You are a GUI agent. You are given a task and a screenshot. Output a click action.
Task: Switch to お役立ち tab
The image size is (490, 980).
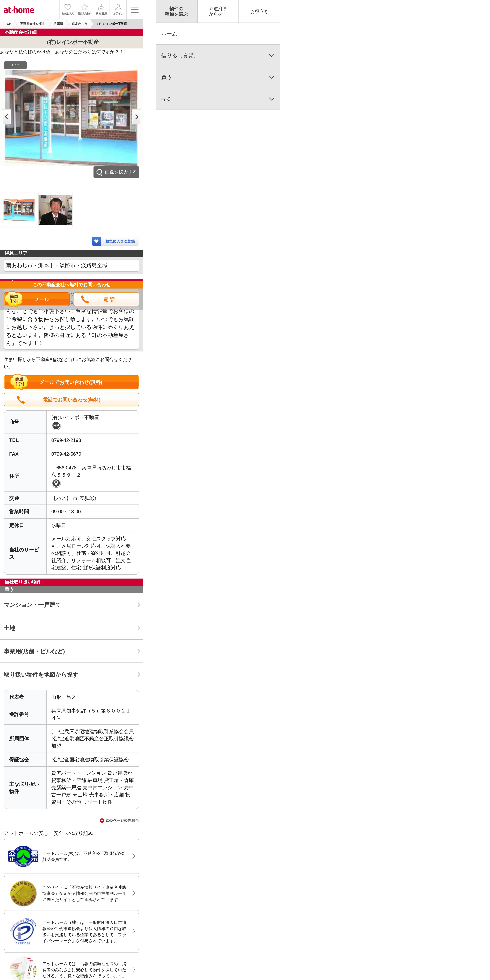coord(260,11)
